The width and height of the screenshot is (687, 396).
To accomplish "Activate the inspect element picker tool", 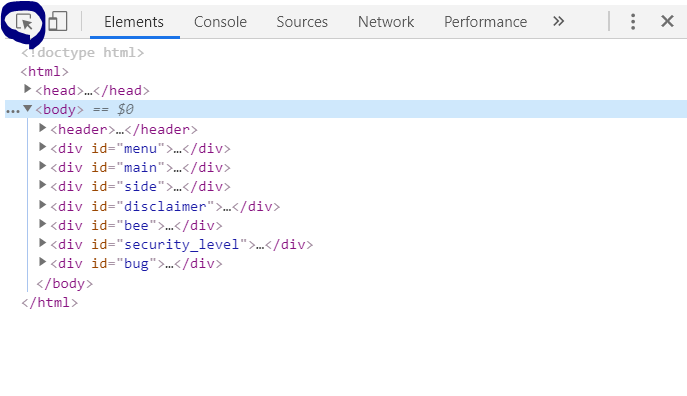I will (x=24, y=21).
